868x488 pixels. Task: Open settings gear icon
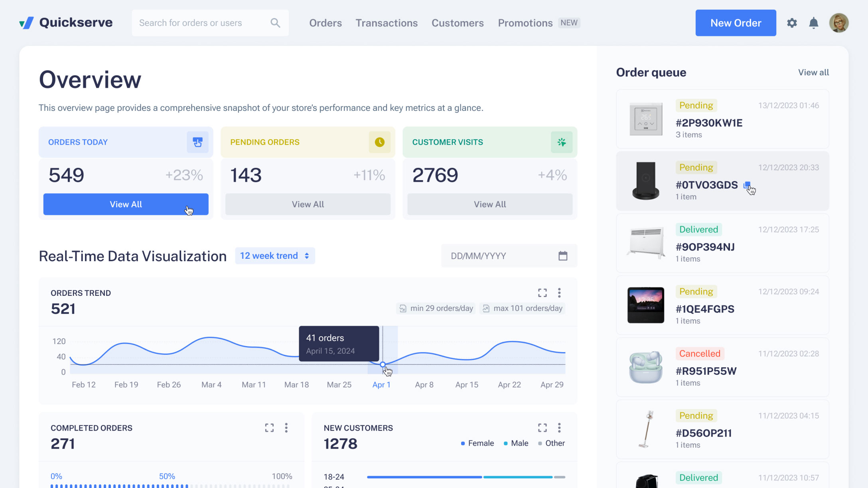point(792,23)
